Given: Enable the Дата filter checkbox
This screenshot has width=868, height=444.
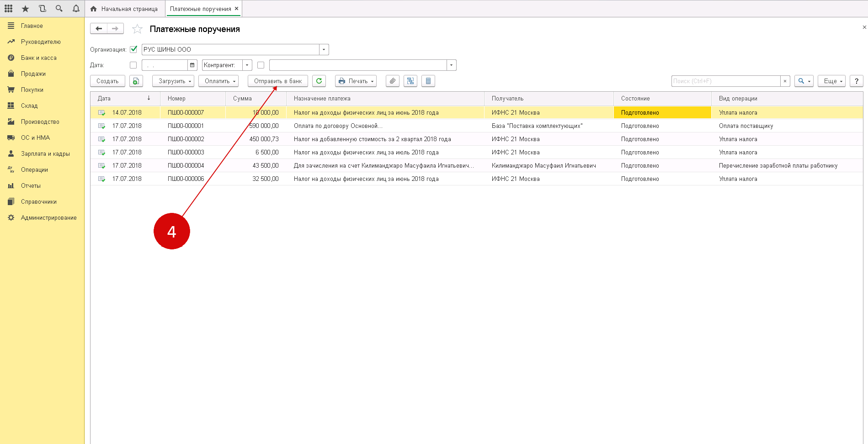Looking at the screenshot, I should tap(133, 65).
